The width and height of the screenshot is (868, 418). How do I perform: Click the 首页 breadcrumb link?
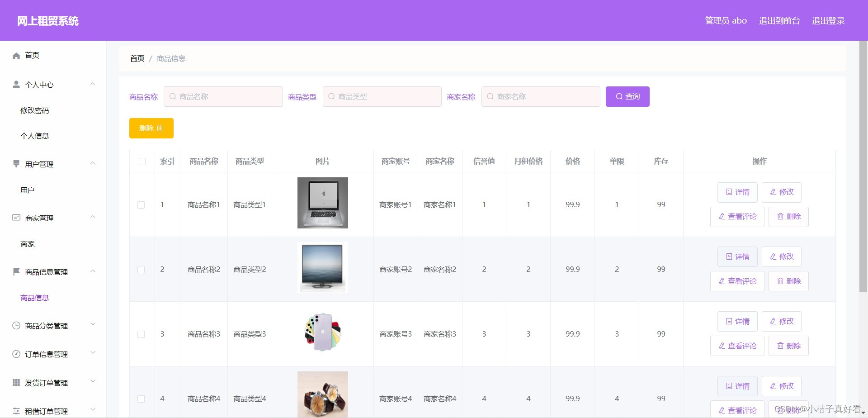pyautogui.click(x=137, y=58)
